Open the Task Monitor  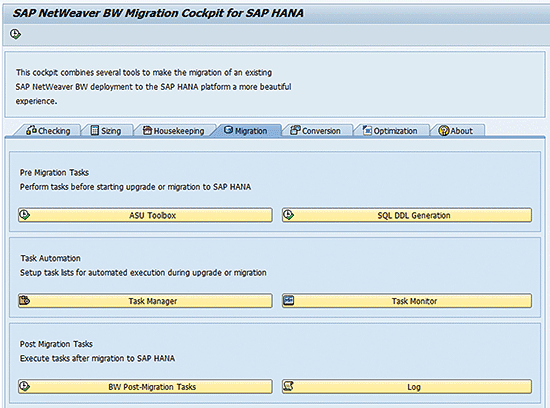[x=407, y=301]
